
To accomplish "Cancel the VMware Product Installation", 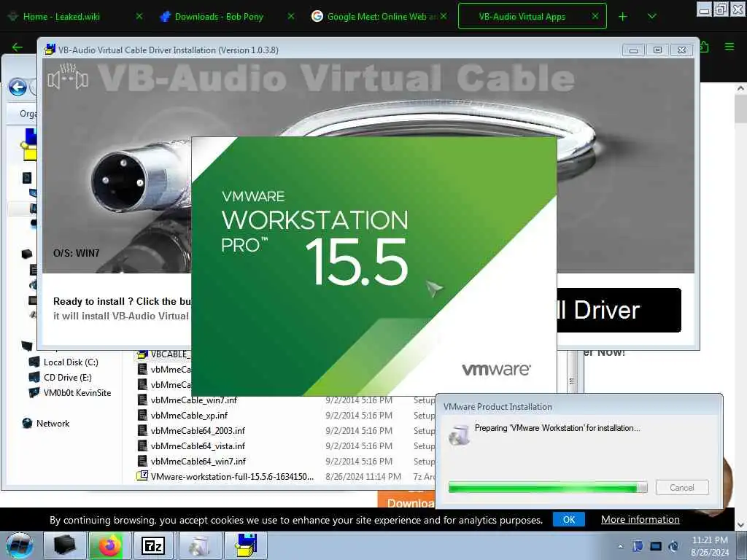I will point(682,488).
